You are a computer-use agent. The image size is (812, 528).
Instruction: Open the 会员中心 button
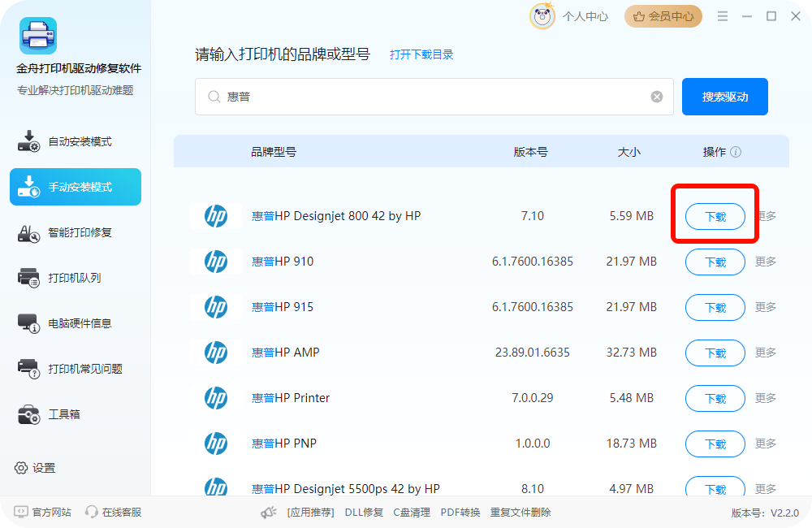point(663,16)
